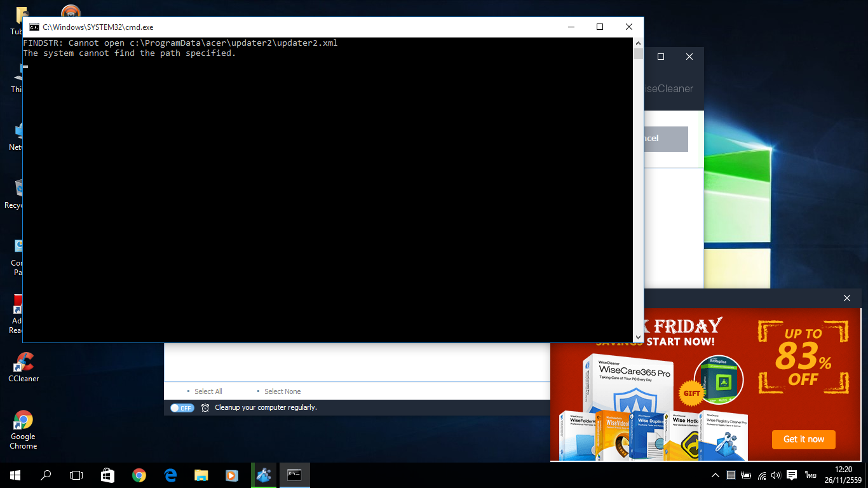Open taskbar Search magnifier
The image size is (868, 488).
pyautogui.click(x=46, y=475)
